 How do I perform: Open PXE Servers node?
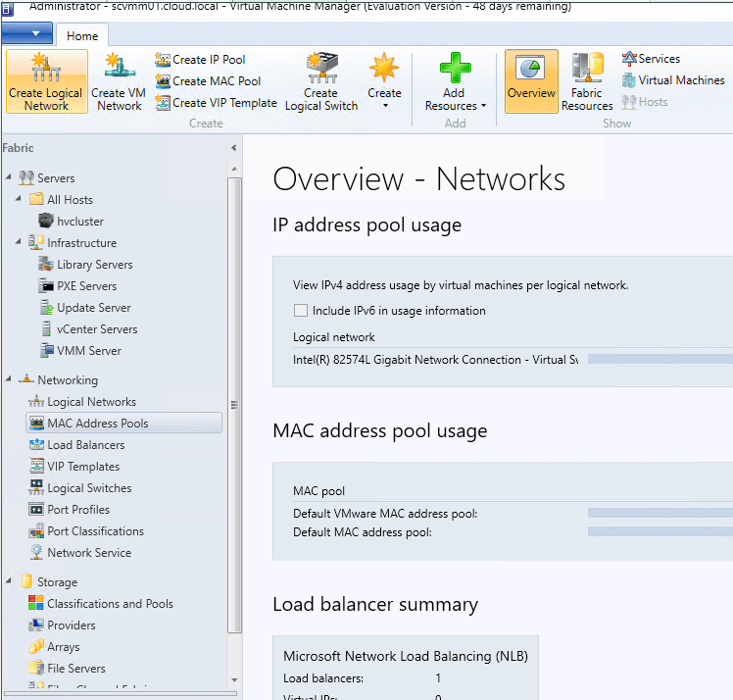[77, 285]
